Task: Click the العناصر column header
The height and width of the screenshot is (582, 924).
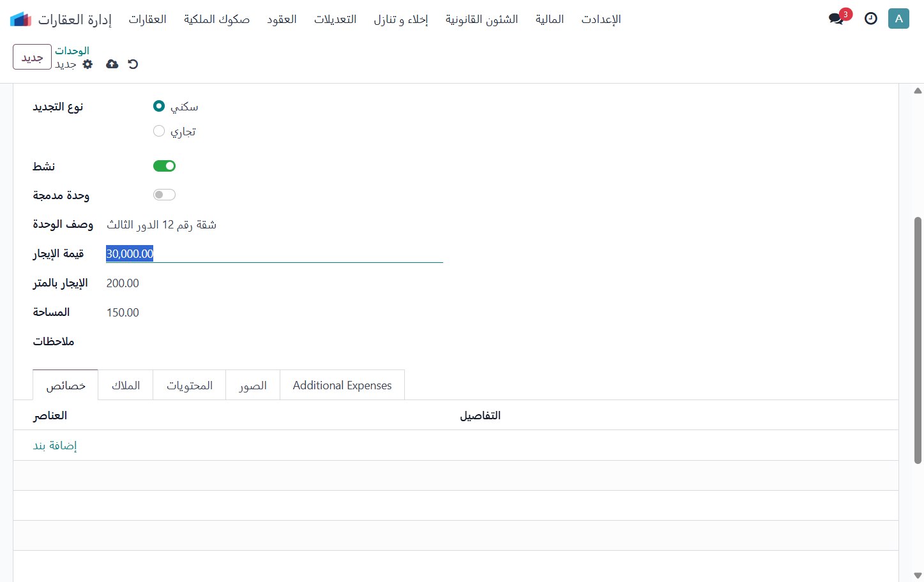Action: [x=50, y=415]
